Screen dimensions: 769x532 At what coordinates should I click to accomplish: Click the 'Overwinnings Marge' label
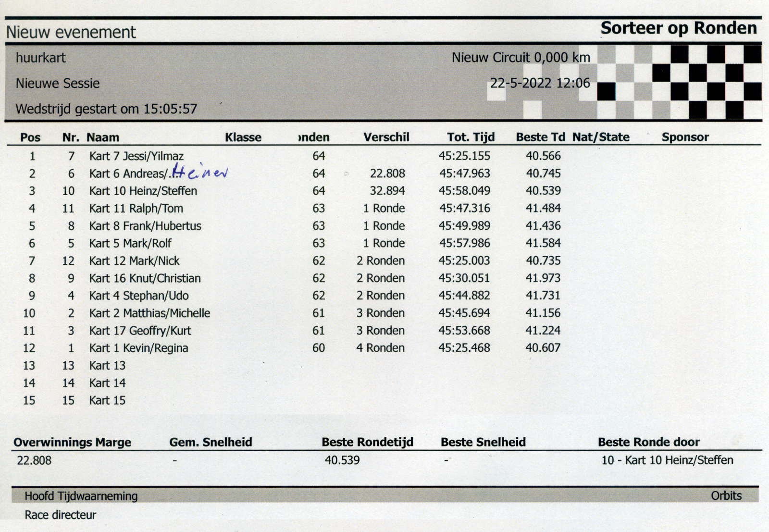(72, 443)
